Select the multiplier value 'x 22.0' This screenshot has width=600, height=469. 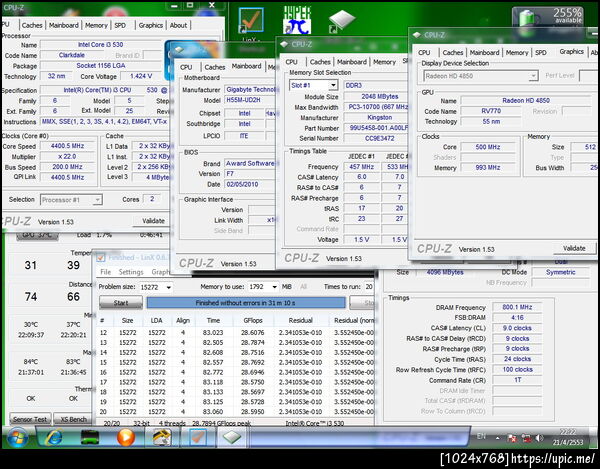[67, 156]
